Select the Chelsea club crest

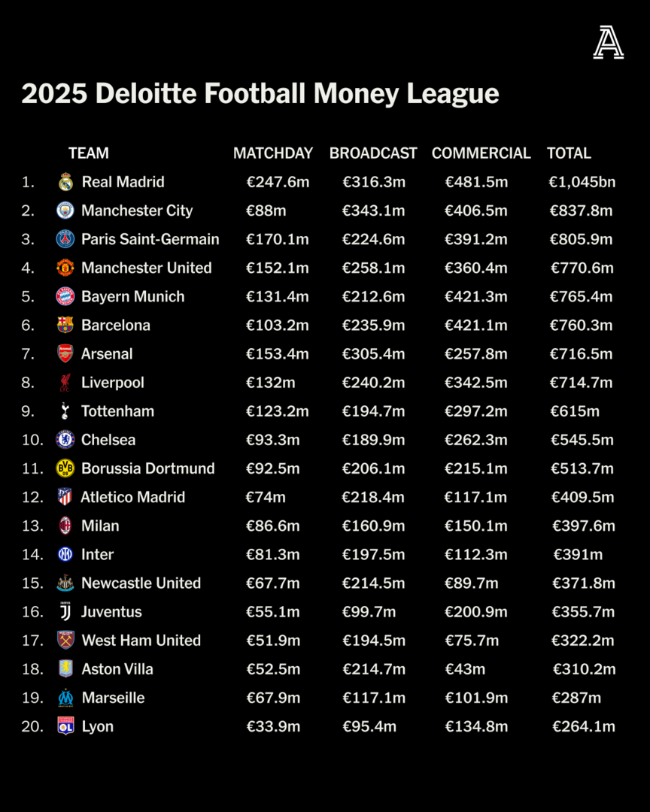[65, 440]
